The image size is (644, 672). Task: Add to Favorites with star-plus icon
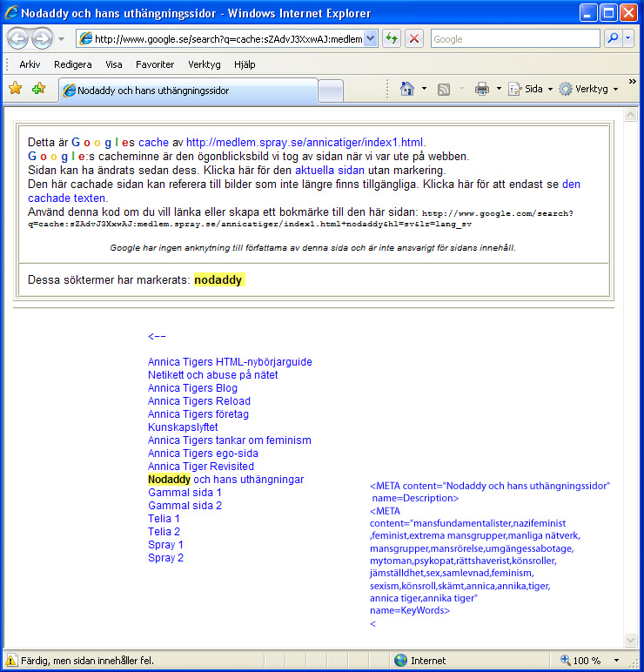coord(39,88)
